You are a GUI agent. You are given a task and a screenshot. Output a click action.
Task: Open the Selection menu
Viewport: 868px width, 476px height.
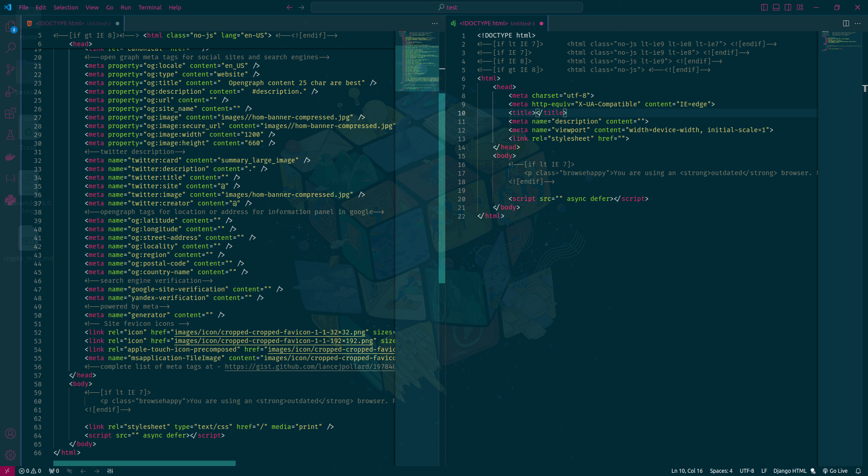pos(66,7)
